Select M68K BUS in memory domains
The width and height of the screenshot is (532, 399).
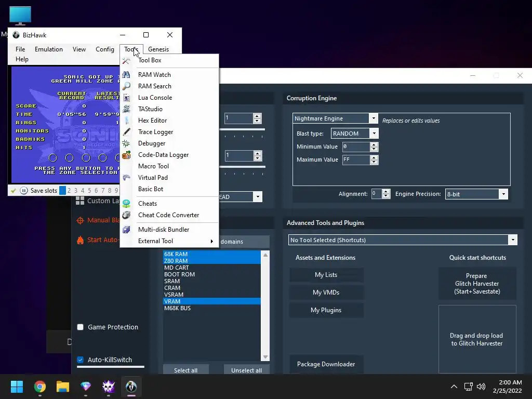coord(212,308)
